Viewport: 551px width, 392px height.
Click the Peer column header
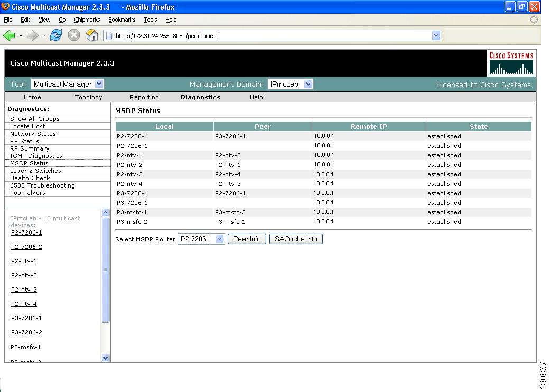click(263, 127)
